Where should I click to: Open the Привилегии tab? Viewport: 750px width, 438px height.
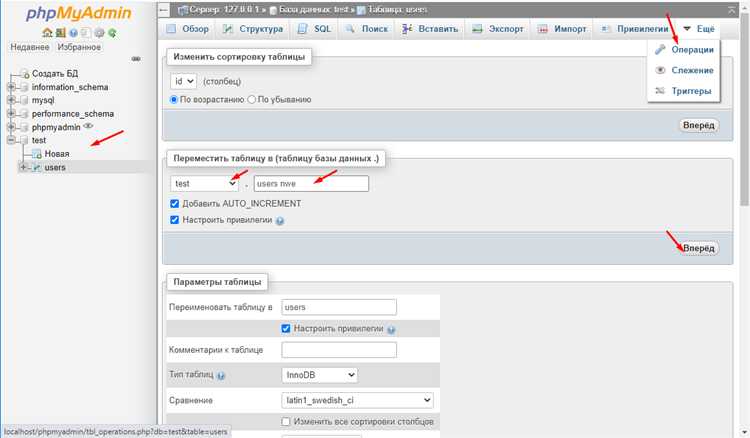click(x=635, y=29)
